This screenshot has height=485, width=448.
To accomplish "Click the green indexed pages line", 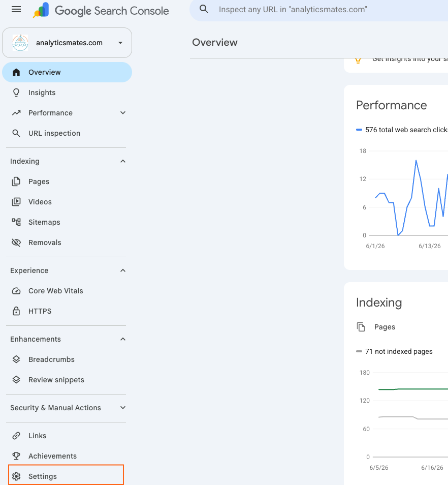I will point(414,389).
